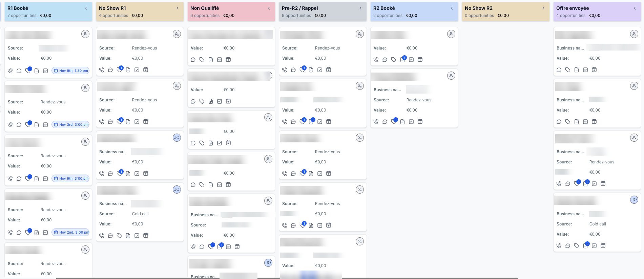Open tasks on the Nov 9th, 3:00 pm card
Screen dimensions: 644x279
coord(45,179)
